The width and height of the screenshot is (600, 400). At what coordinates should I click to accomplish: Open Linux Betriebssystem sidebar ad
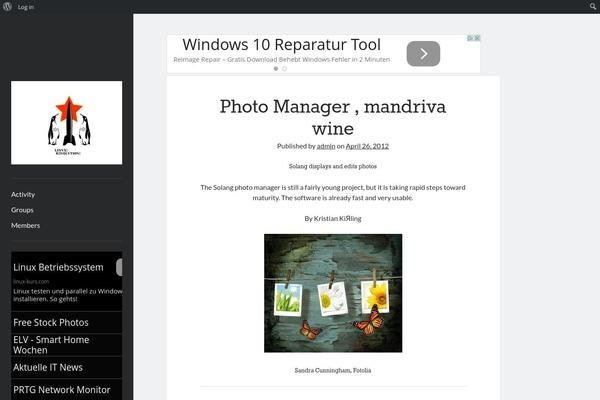58,267
